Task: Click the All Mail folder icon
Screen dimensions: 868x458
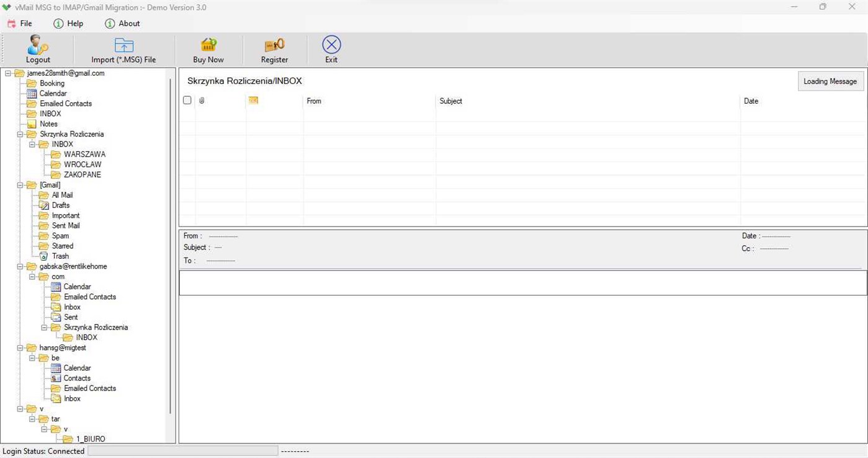Action: (x=43, y=195)
